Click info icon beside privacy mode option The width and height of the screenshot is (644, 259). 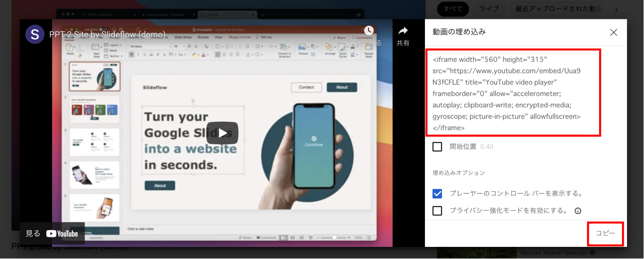(x=578, y=211)
